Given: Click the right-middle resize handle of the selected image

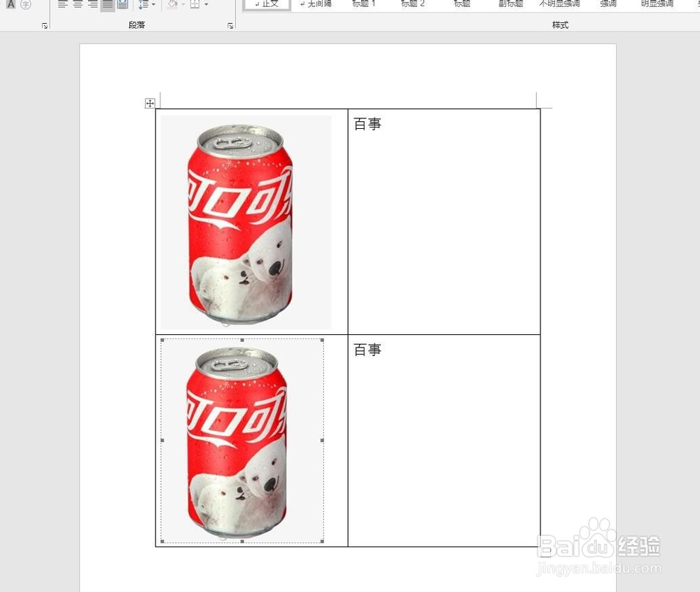Looking at the screenshot, I should [x=322, y=440].
